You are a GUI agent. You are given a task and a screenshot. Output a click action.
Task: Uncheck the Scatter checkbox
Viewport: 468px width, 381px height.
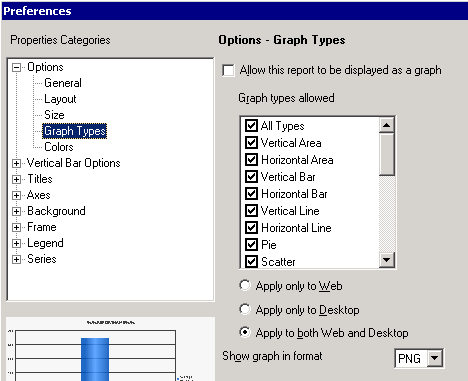pos(251,262)
